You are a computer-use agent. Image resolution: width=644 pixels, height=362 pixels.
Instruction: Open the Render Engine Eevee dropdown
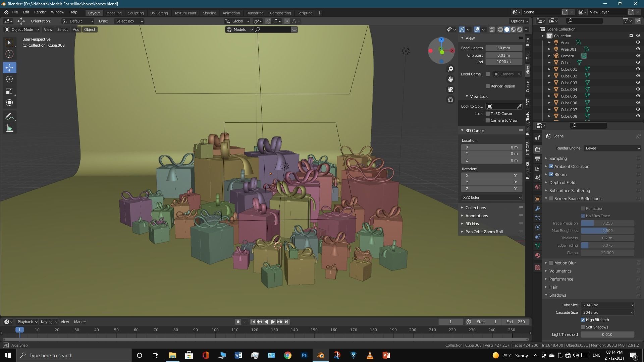click(612, 148)
